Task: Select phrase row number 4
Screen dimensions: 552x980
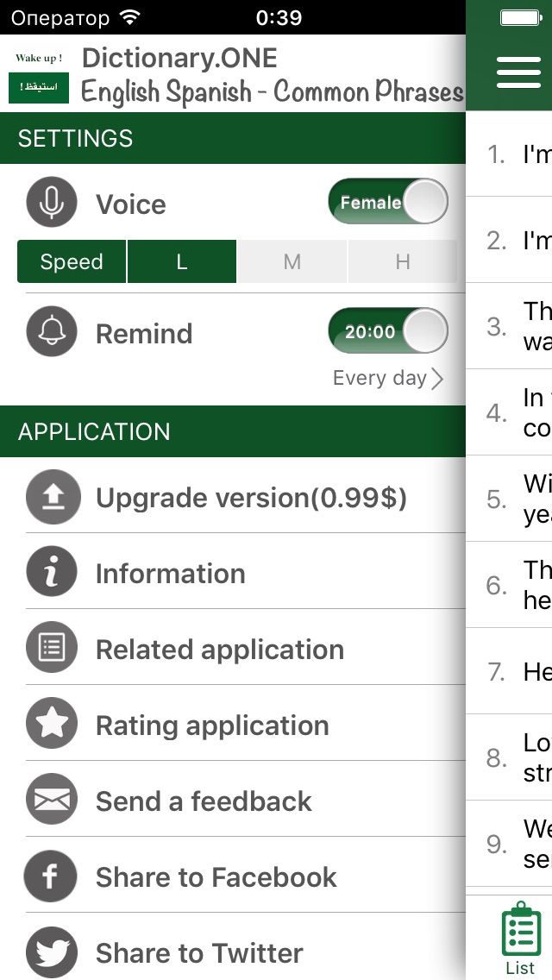Action: (509, 412)
